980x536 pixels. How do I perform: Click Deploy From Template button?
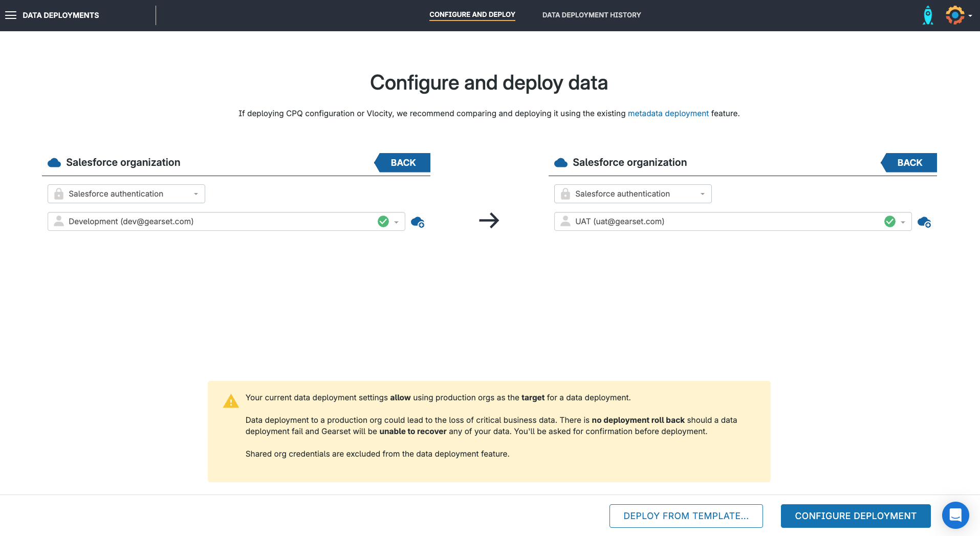[686, 516]
